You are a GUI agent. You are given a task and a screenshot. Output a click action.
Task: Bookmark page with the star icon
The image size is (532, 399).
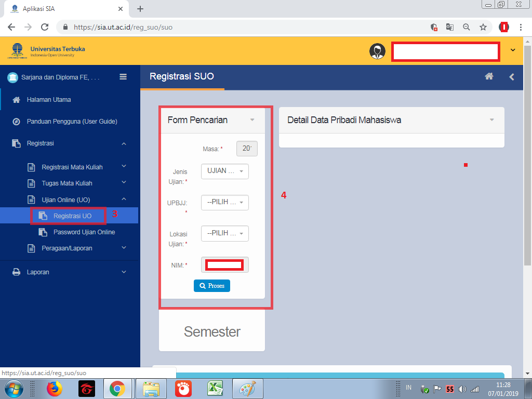[483, 27]
